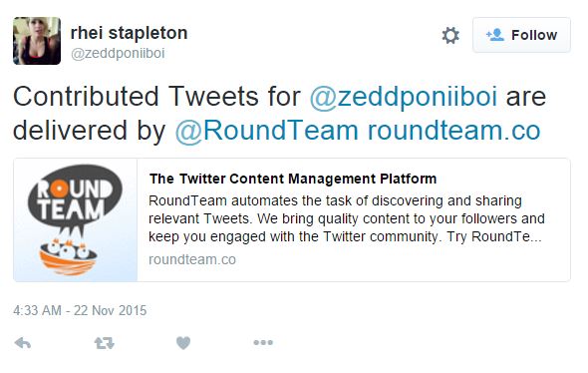
Task: Click the add-person icon in Follow button
Action: coord(495,35)
